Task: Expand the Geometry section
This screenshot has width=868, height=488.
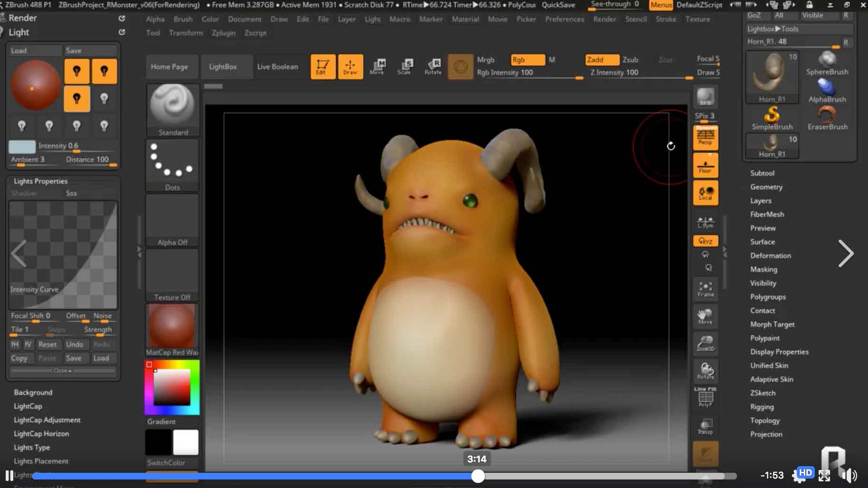Action: coord(766,187)
